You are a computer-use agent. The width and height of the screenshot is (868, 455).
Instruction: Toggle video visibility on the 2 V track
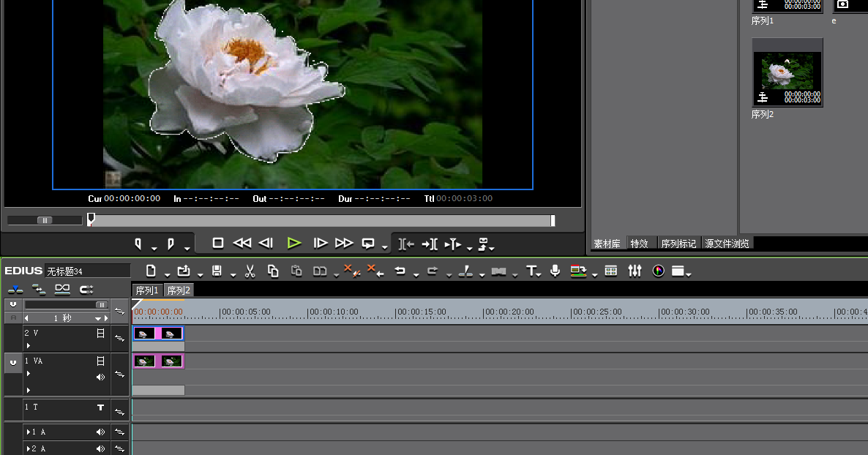tap(101, 334)
